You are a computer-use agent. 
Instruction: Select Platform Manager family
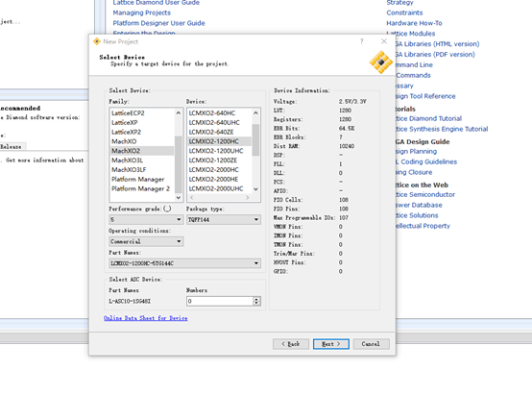click(142, 180)
